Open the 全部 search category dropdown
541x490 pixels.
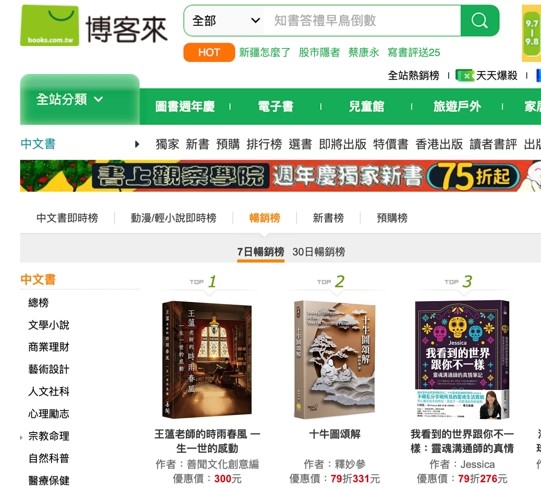226,21
